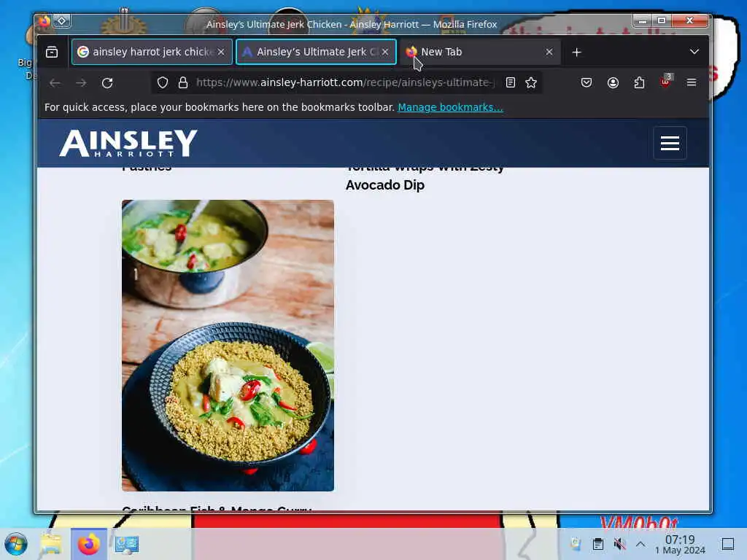The width and height of the screenshot is (747, 560).
Task: Open the clipboard tray icon
Action: (x=598, y=544)
